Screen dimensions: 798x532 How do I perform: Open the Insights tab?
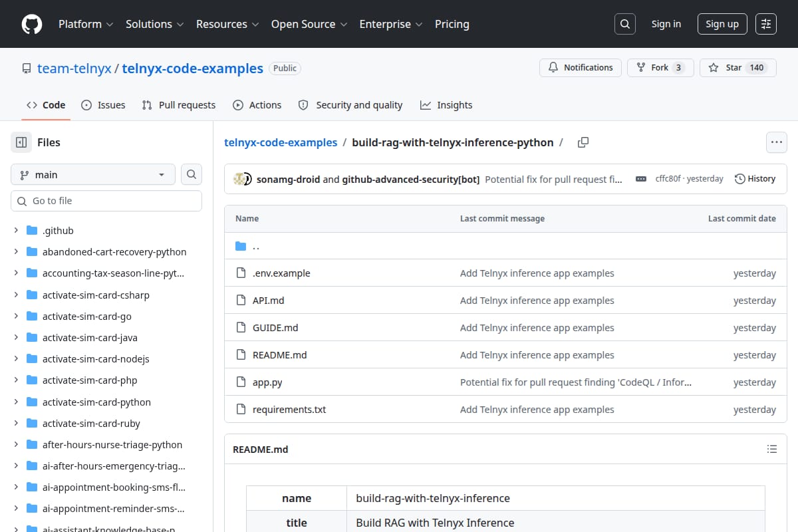(446, 105)
